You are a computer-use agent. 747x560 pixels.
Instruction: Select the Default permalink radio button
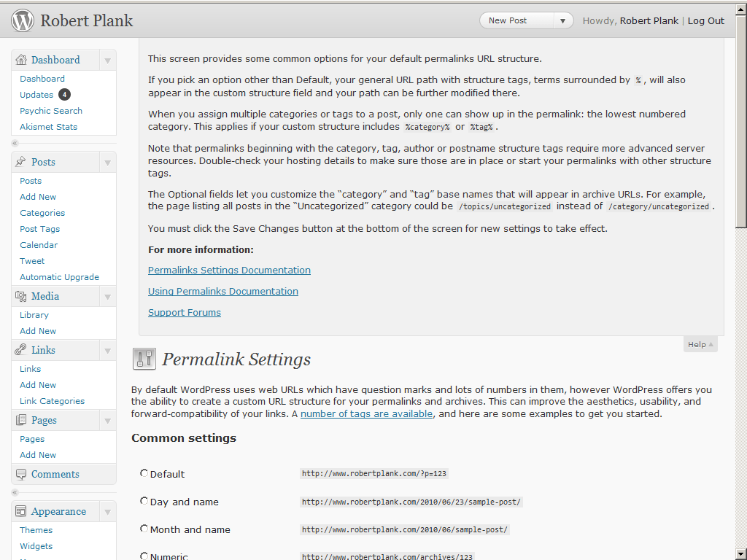point(144,472)
